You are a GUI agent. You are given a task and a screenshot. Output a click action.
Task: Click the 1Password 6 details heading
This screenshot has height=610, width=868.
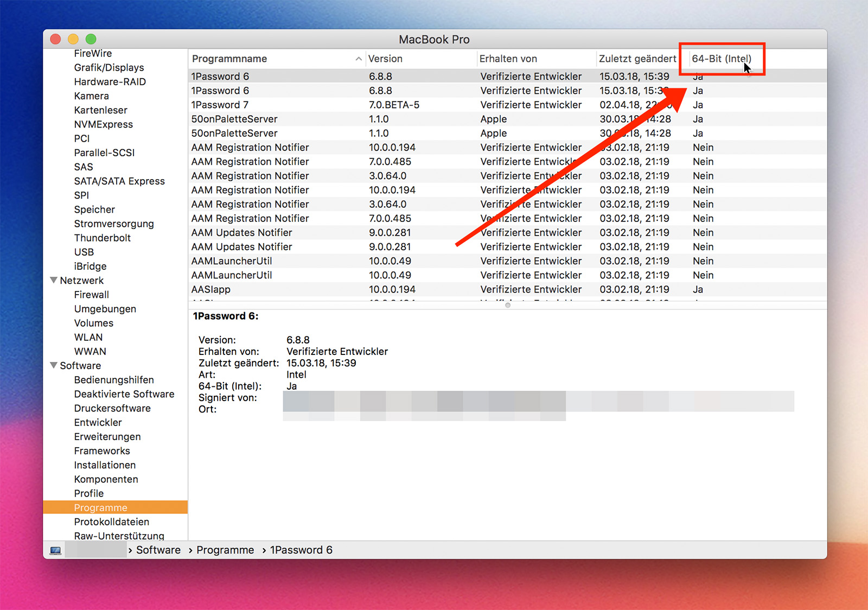[x=226, y=316]
